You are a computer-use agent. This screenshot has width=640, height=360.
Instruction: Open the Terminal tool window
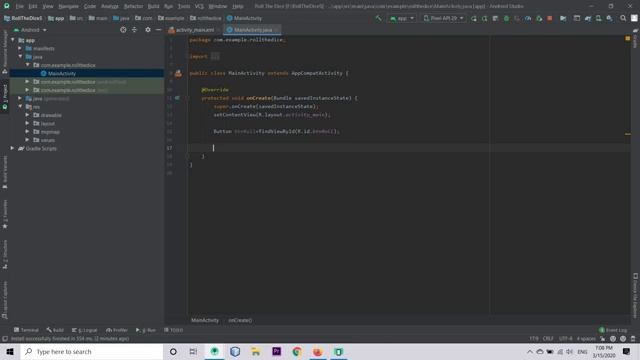26,330
